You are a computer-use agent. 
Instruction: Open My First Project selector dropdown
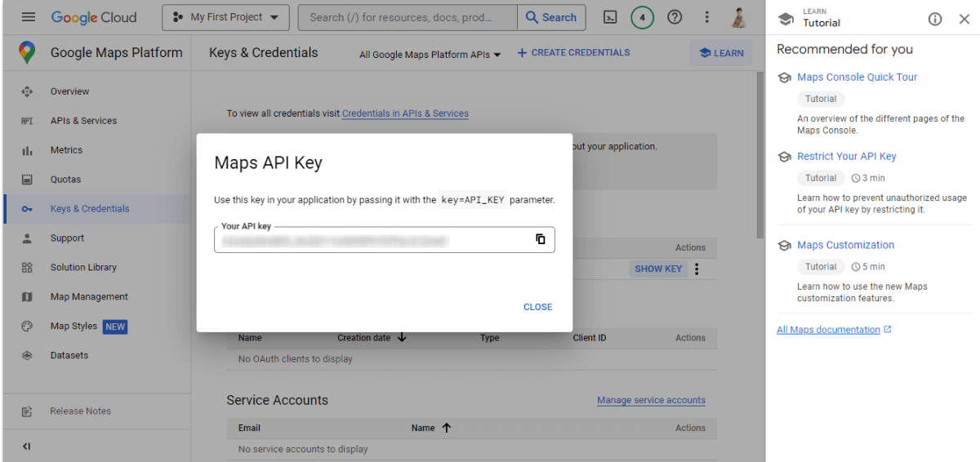[225, 17]
